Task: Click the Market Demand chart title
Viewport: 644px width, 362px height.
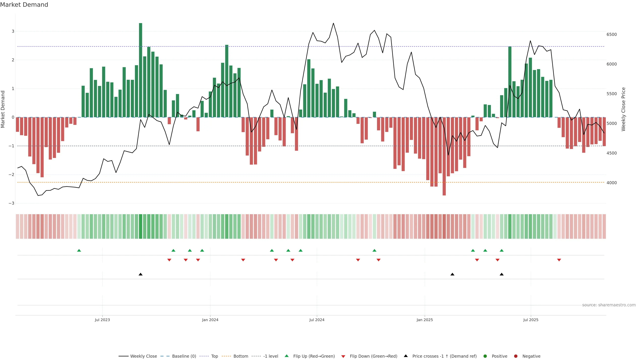Action: pos(24,5)
